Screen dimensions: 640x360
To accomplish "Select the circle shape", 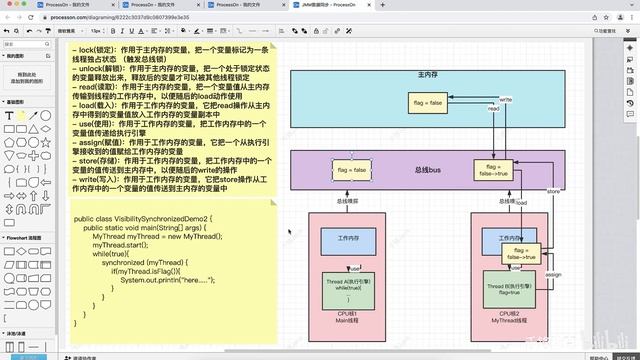I will coord(46,116).
